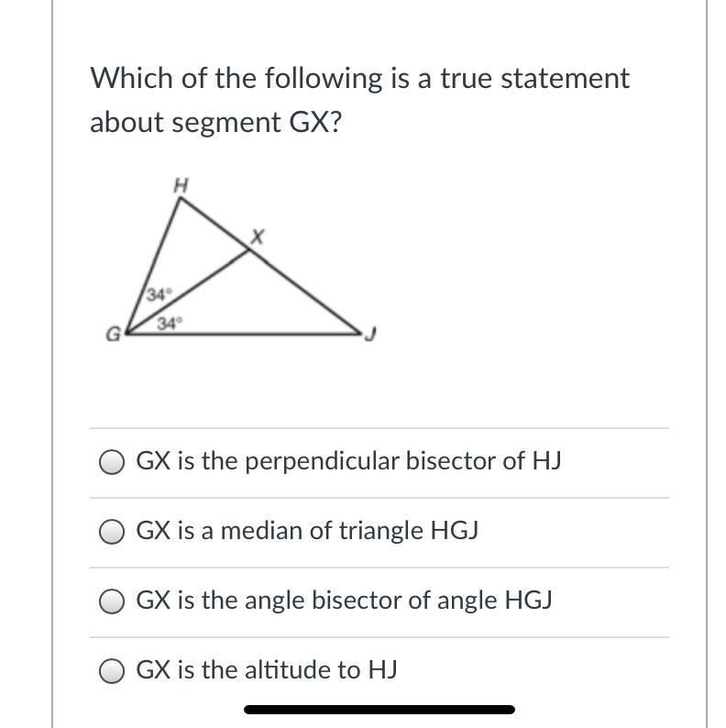Tap the triangle HGJ diagram image

pos(241,260)
